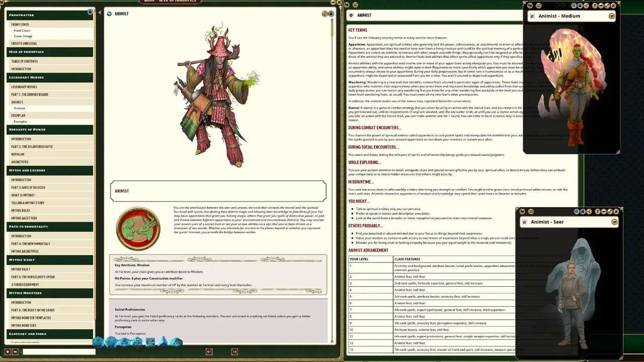Click the image type icon beside Animist - Seer

pos(525,222)
